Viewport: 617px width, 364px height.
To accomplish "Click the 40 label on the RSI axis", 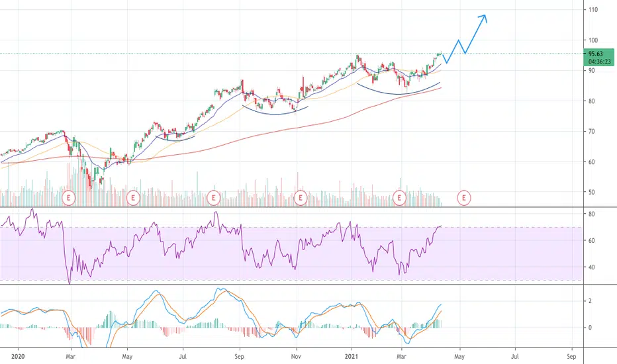I will 591,267.
